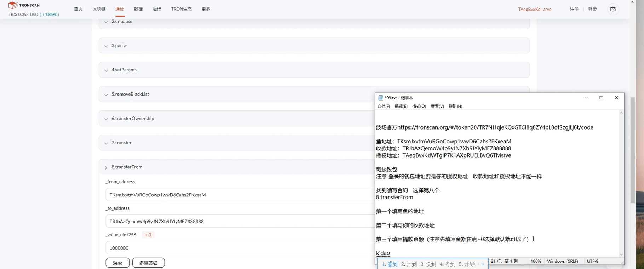Screen dimensions: 644x269
Task: Click Notepad scrollbar down arrow
Action: (x=621, y=254)
